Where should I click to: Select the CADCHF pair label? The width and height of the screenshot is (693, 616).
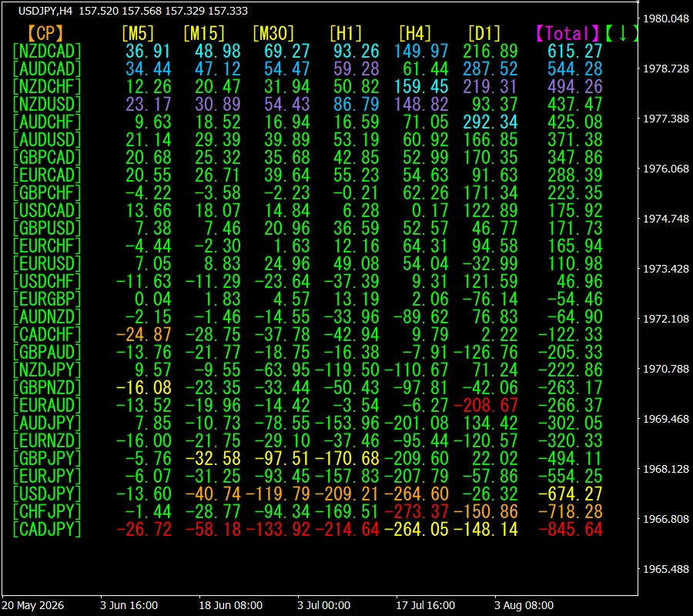tap(47, 334)
